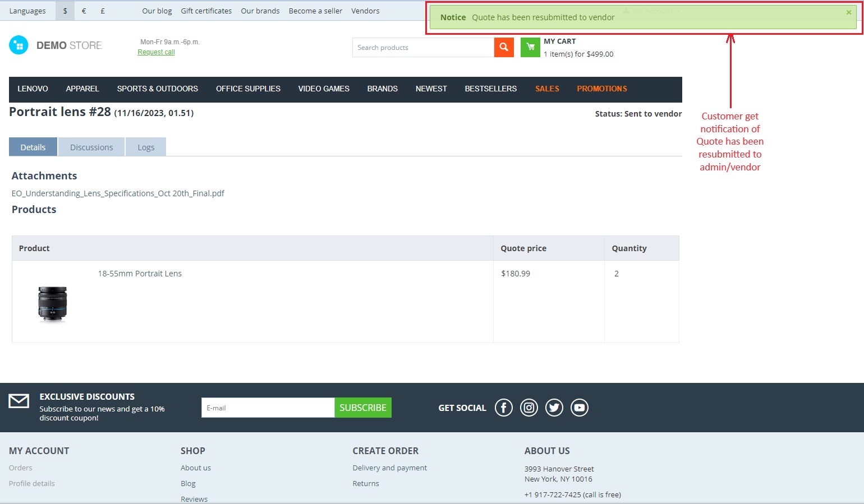Open Profile details footer link
The height and width of the screenshot is (504, 864).
32,483
